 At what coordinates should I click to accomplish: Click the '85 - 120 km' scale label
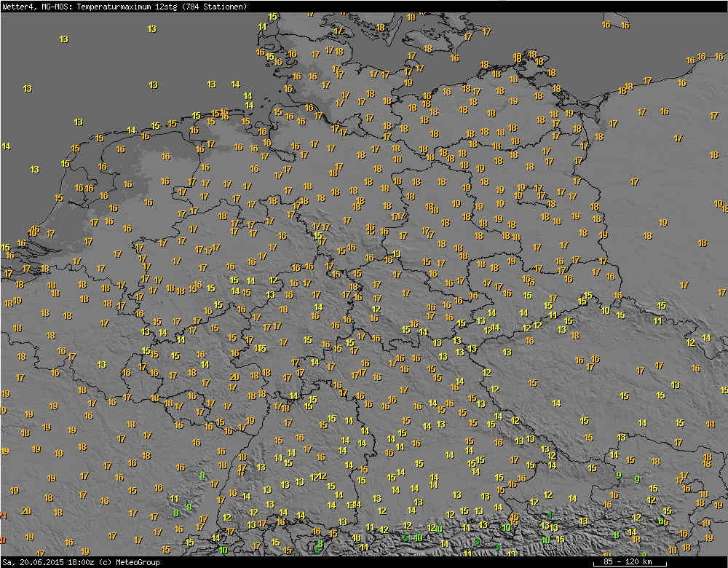[628, 561]
